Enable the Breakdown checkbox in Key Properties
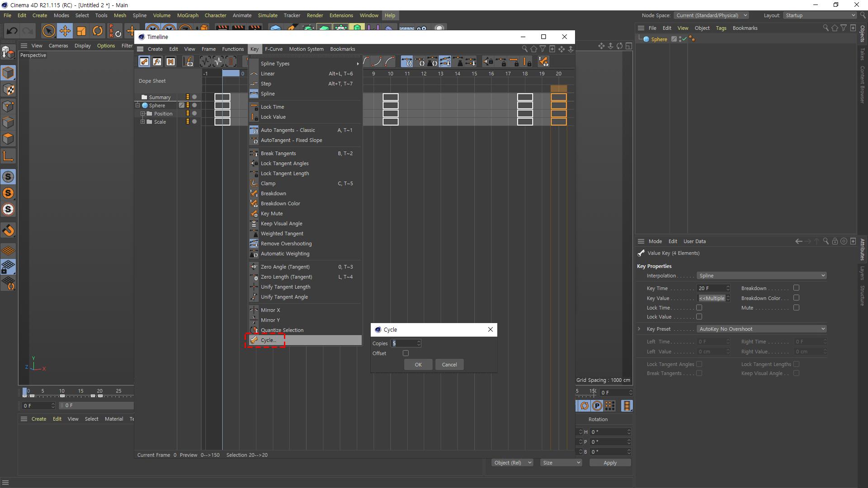 (x=796, y=288)
